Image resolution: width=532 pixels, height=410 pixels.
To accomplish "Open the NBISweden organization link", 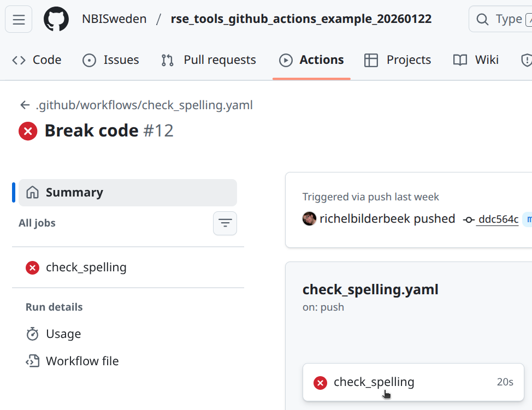I will click(x=114, y=19).
